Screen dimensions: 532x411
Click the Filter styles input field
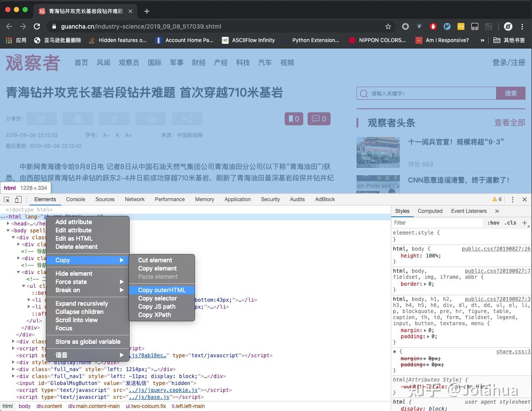tap(437, 223)
